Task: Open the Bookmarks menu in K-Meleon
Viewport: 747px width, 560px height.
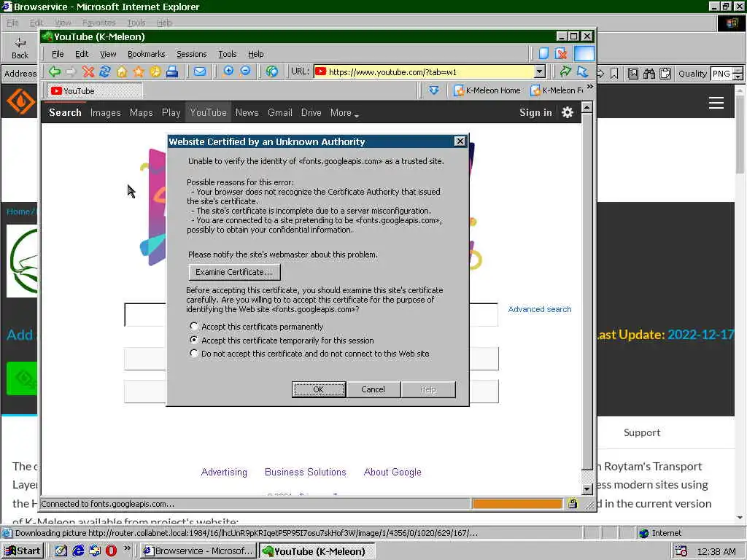Action: pyautogui.click(x=146, y=54)
